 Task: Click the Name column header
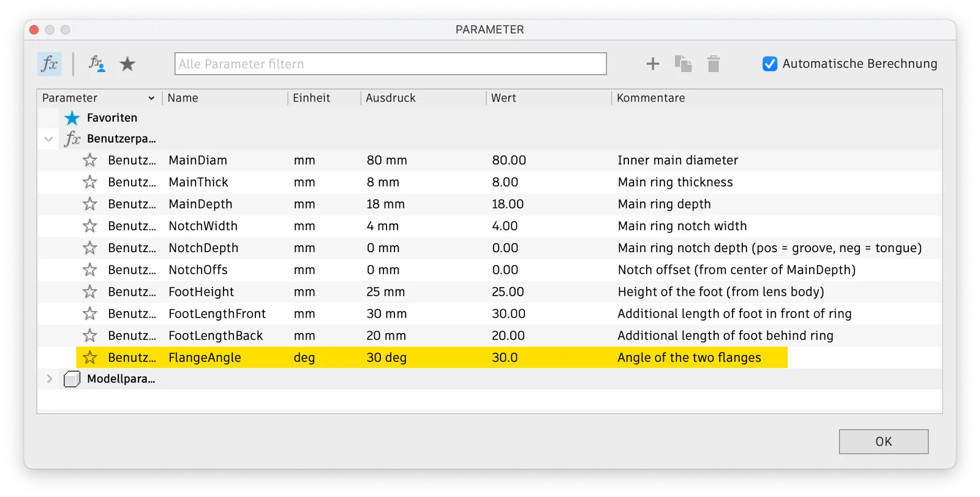[183, 98]
